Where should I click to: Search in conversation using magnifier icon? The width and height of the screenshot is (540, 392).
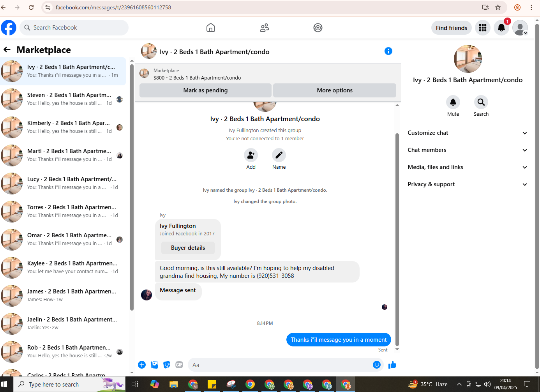tap(481, 102)
